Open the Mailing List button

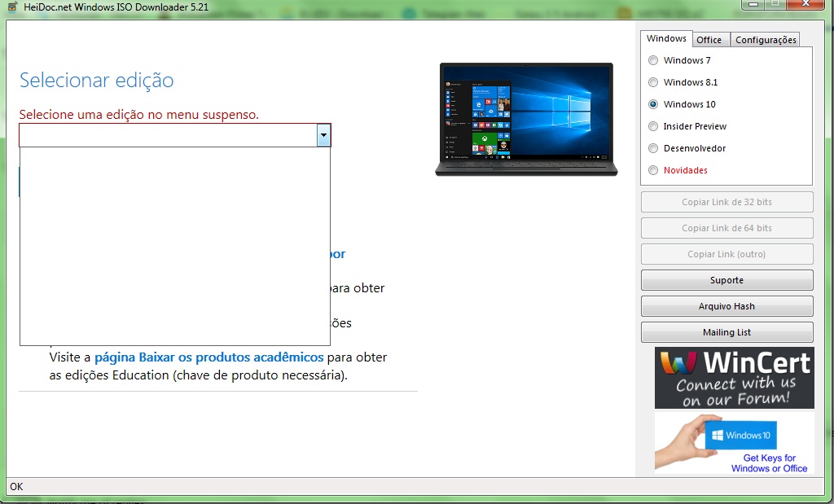click(x=726, y=332)
